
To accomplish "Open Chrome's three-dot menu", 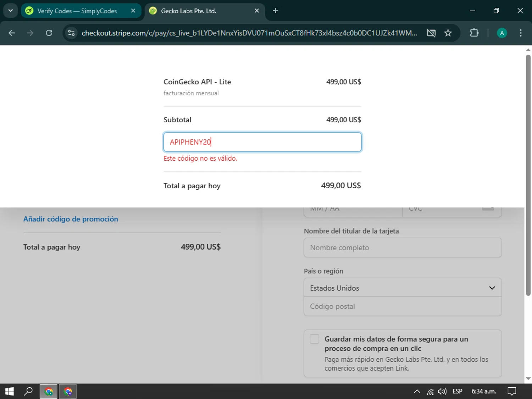I will point(520,33).
